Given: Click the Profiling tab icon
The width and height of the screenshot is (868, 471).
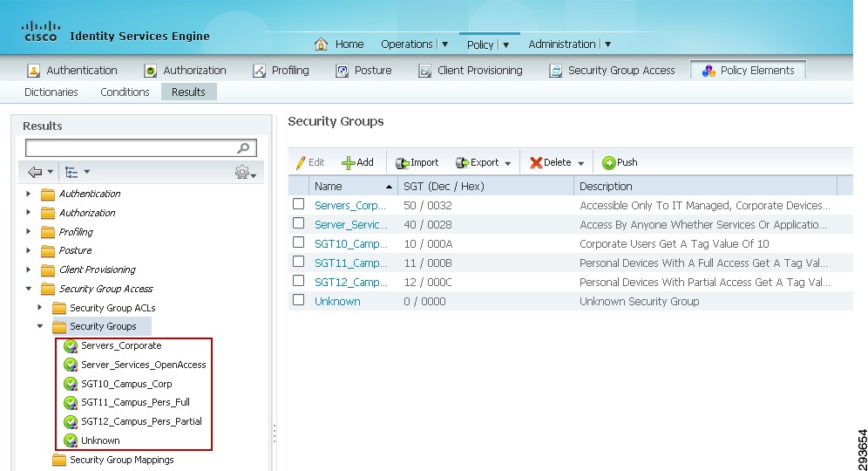Looking at the screenshot, I should click(259, 71).
